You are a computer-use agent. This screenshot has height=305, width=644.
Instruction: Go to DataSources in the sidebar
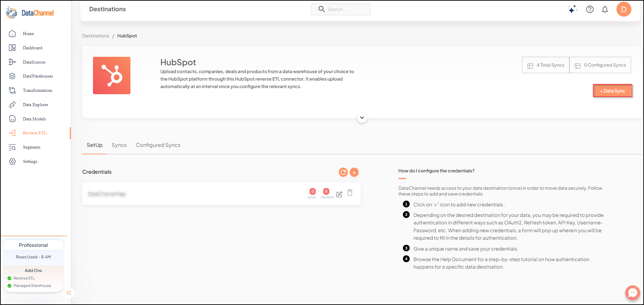click(34, 62)
